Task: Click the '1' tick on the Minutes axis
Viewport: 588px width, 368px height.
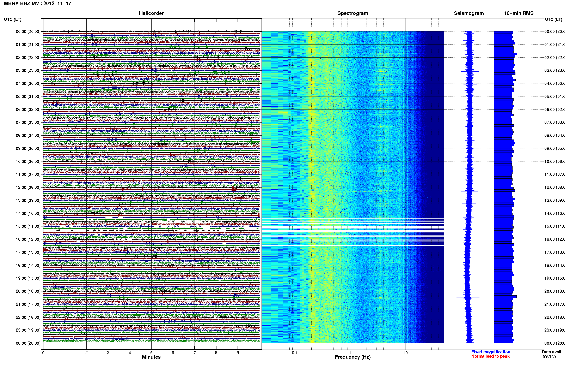Action: 65,353
